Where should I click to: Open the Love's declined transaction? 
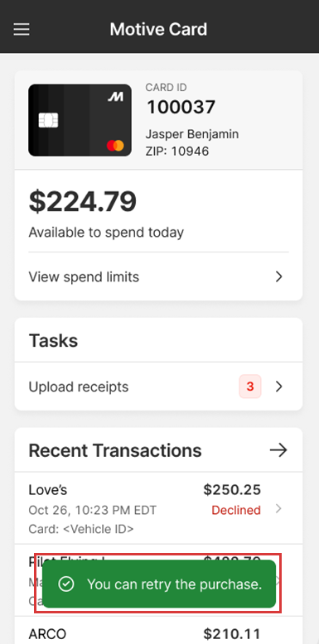tap(159, 508)
